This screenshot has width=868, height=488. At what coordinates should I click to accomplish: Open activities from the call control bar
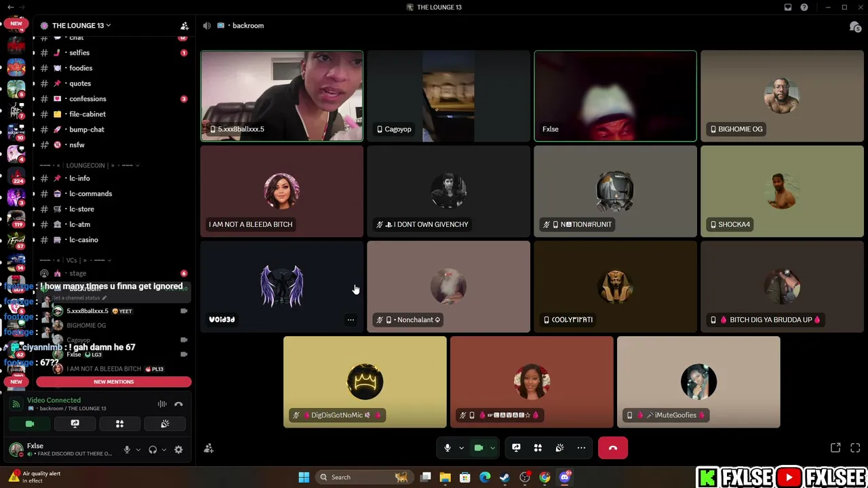pos(538,448)
